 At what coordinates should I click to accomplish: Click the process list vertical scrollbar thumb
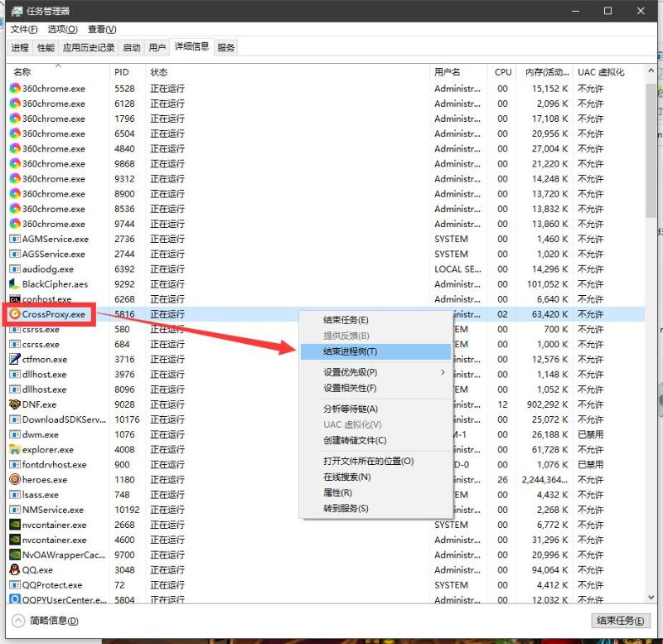pyautogui.click(x=651, y=151)
